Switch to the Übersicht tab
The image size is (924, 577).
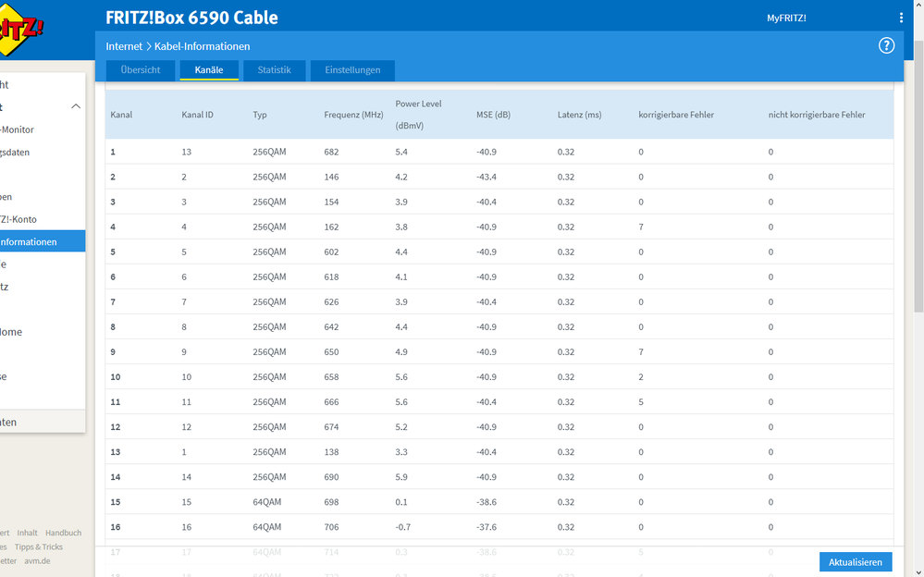(x=141, y=70)
